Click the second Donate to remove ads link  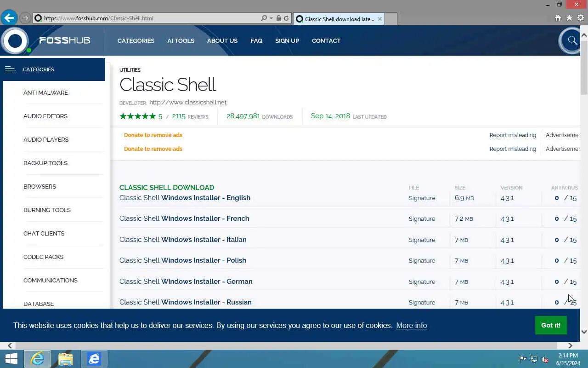tap(153, 149)
